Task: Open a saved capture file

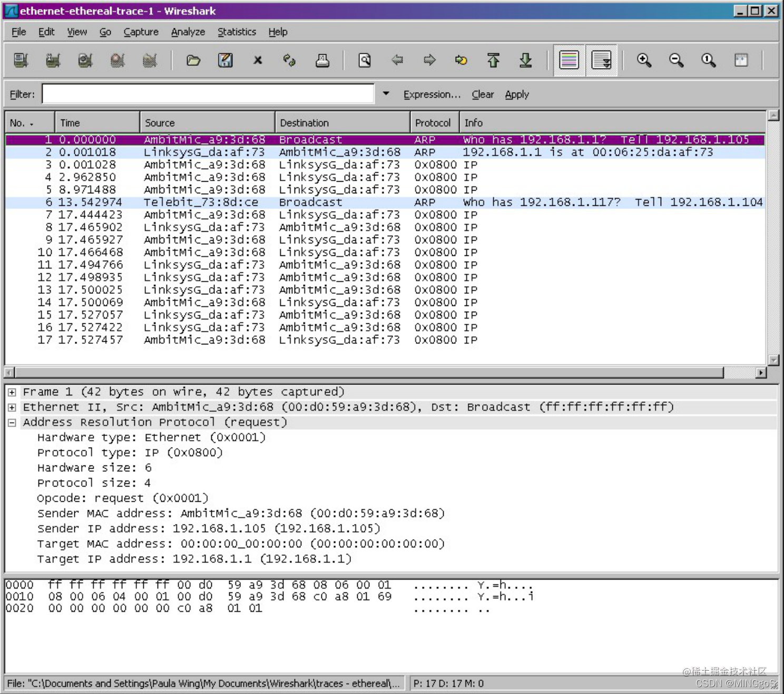Action: (x=193, y=60)
